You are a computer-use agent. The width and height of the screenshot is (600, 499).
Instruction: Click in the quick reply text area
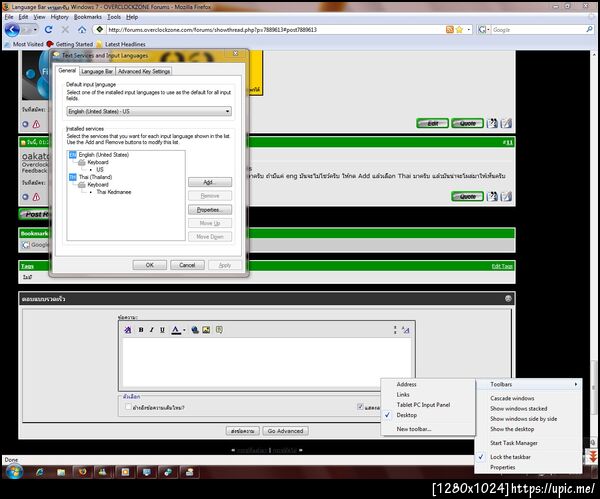(x=267, y=362)
